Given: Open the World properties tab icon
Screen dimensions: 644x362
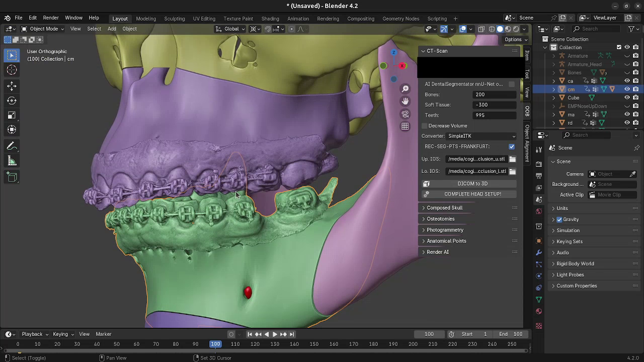Looking at the screenshot, I should tap(539, 211).
